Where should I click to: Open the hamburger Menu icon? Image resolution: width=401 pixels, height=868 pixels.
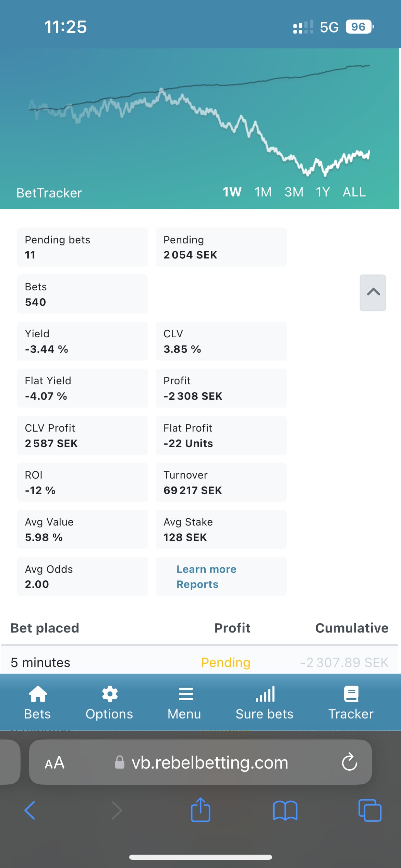click(186, 694)
